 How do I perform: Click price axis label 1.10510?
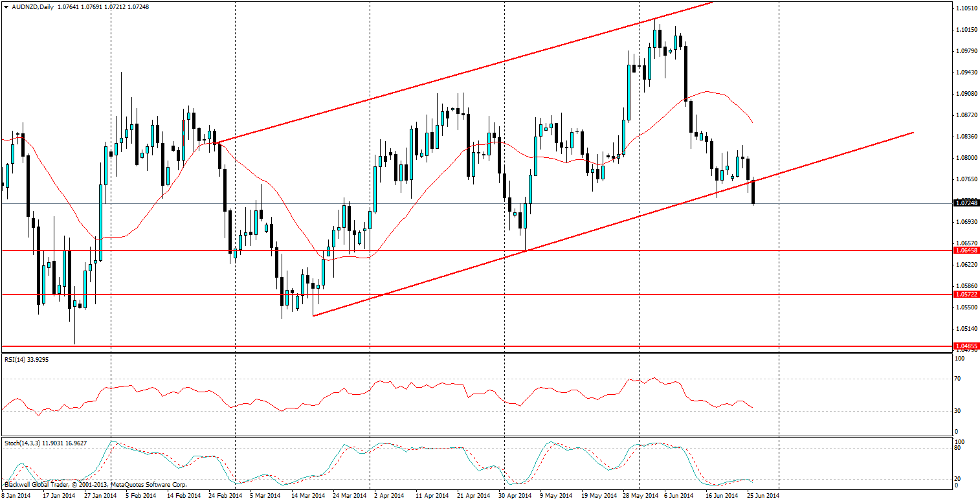coord(966,8)
